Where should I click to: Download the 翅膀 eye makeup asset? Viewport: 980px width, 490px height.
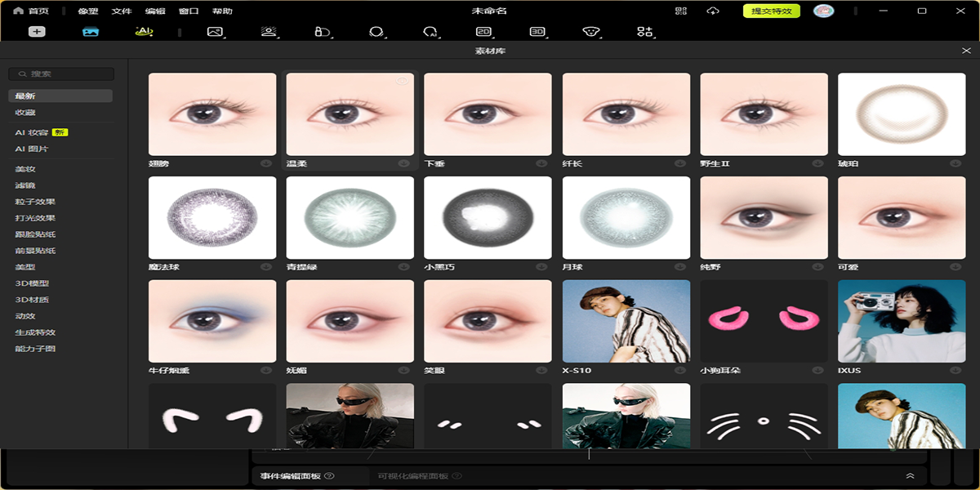(266, 163)
